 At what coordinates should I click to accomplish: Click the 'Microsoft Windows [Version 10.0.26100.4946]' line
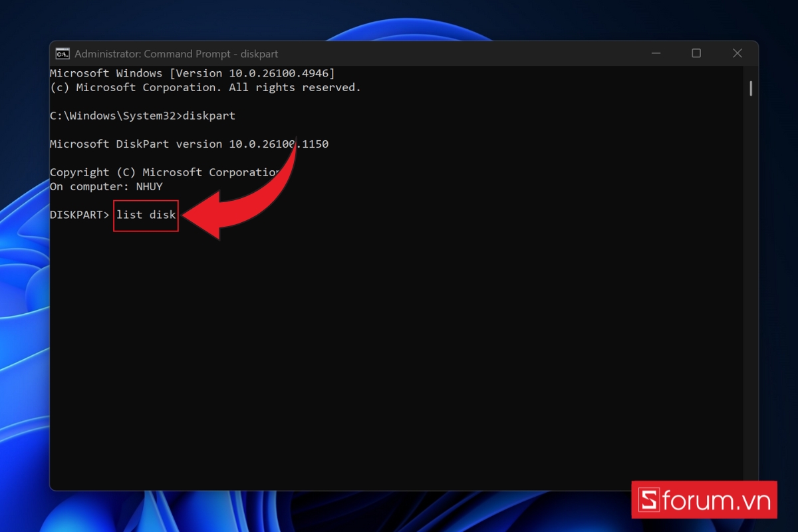click(193, 73)
